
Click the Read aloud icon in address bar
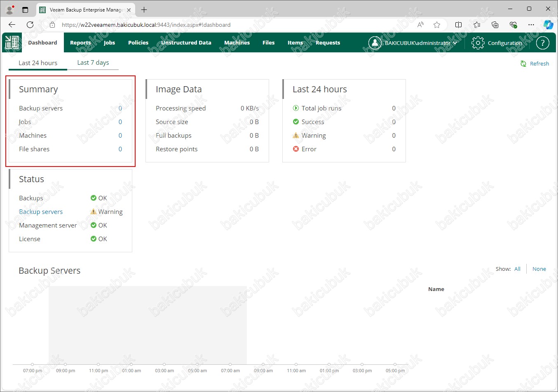click(420, 25)
